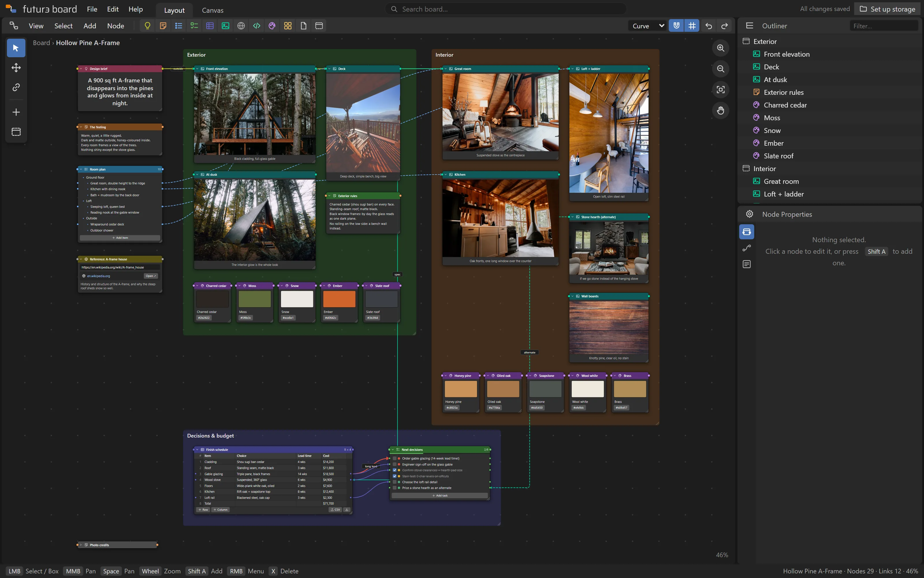Zoom out on the canvas

tap(720, 69)
